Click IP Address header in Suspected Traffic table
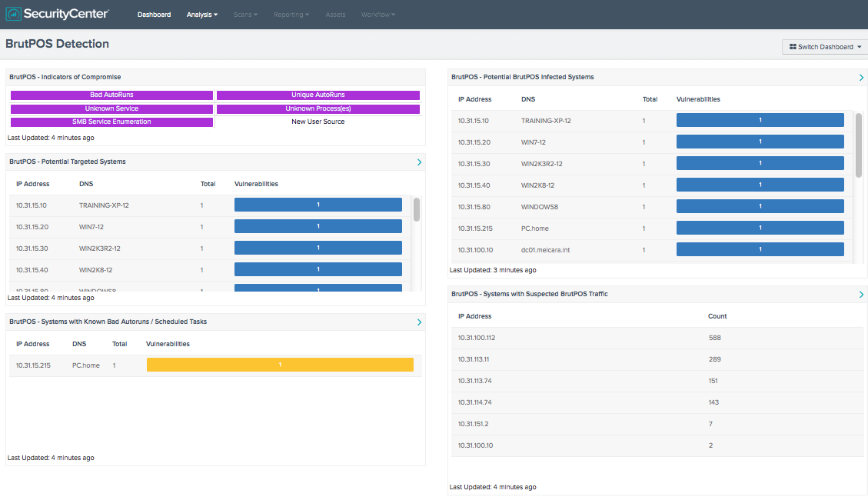Screen dimensions: 868x497 475,316
